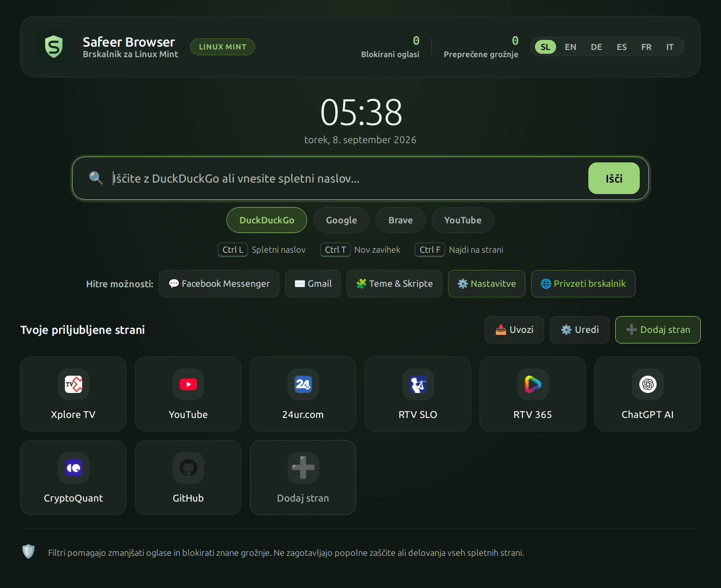Open the RTV 365 favorite icon
Image resolution: width=721 pixels, height=588 pixels.
pos(533,384)
